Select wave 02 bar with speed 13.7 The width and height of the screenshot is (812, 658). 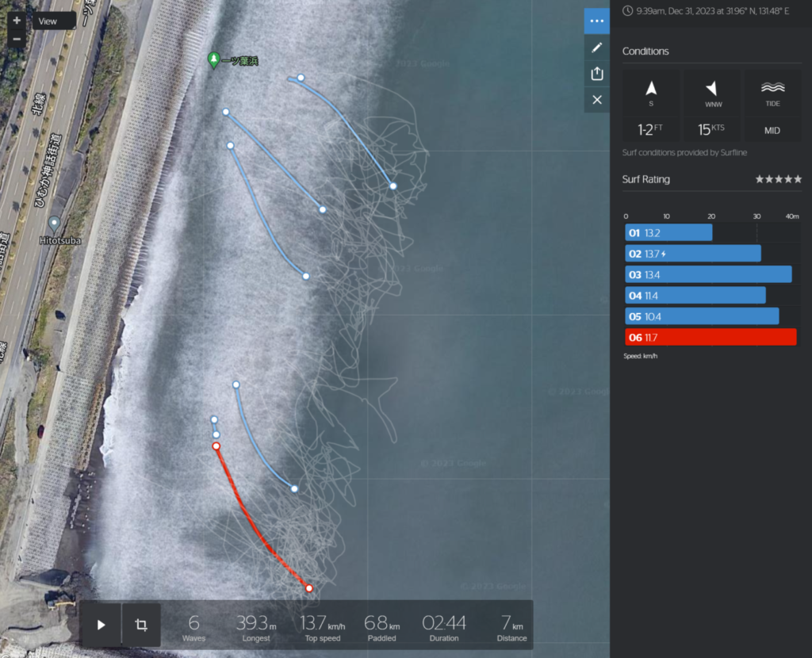click(693, 254)
